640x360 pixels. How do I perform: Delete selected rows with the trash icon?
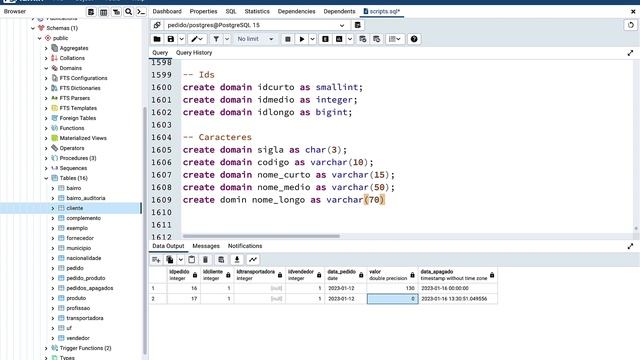pyautogui.click(x=205, y=260)
